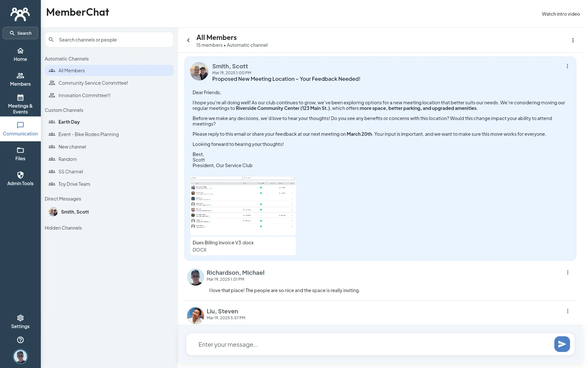The height and width of the screenshot is (368, 588).
Task: Go to Meetings & Events calendar icon
Action: click(20, 97)
